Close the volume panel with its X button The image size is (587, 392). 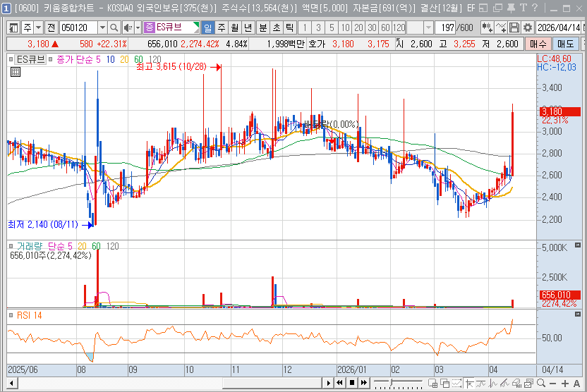pyautogui.click(x=577, y=245)
